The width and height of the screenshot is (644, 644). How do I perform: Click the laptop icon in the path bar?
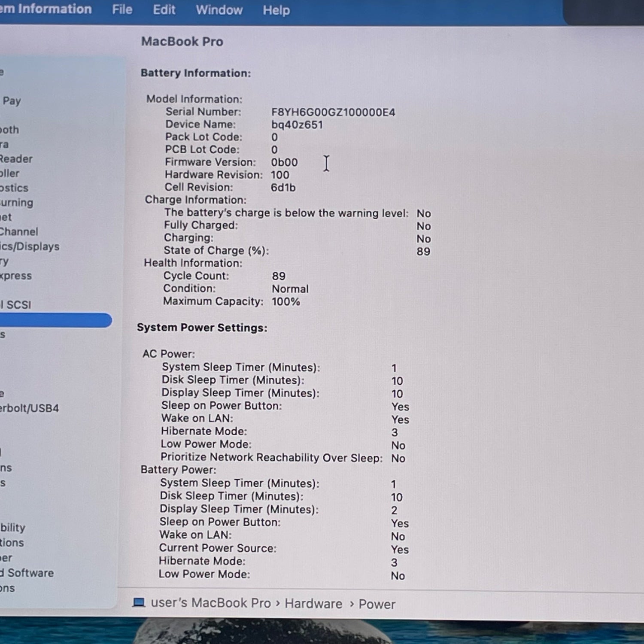[139, 602]
